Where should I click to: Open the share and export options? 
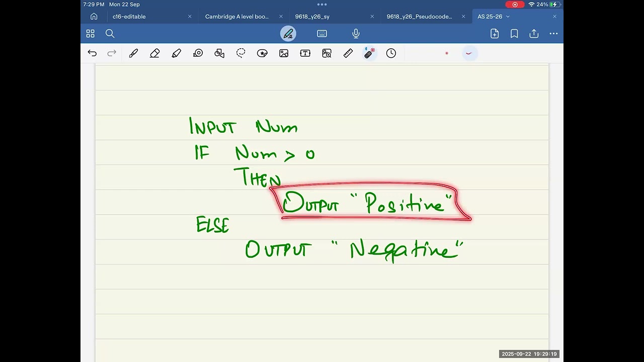point(534,34)
